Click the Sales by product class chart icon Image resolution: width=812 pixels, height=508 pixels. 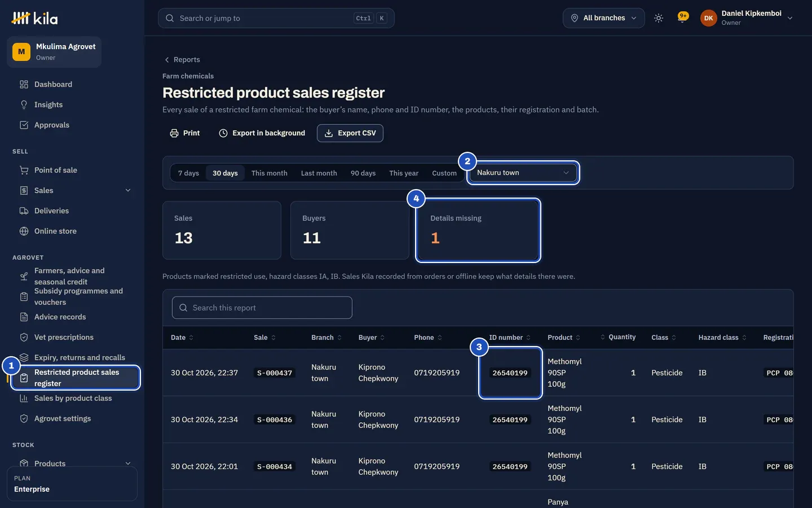[x=24, y=398]
